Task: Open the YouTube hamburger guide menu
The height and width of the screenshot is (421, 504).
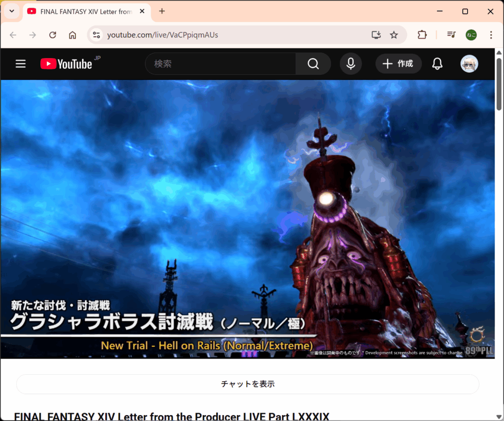Action: 20,64
